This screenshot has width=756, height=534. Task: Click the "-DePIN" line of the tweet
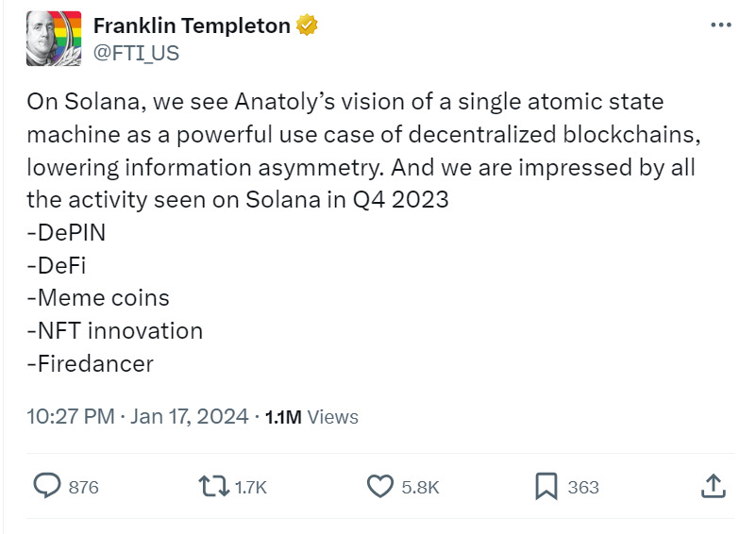click(66, 233)
